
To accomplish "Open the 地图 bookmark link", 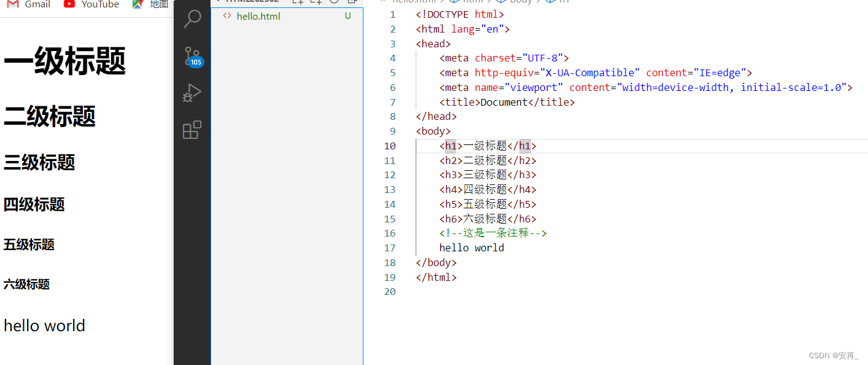I will coord(150,4).
